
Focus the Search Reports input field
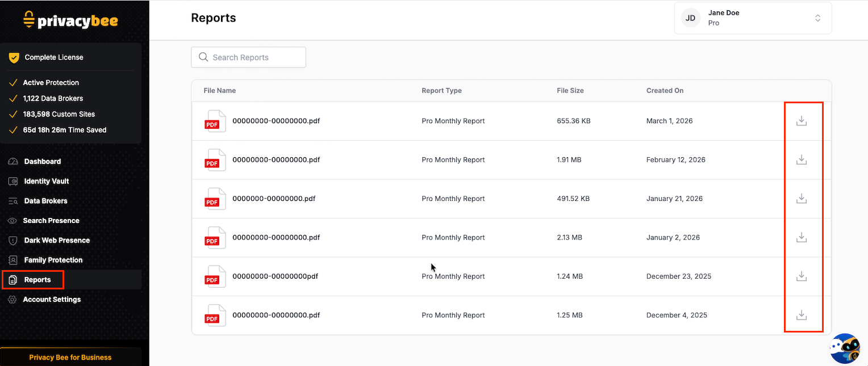point(248,57)
